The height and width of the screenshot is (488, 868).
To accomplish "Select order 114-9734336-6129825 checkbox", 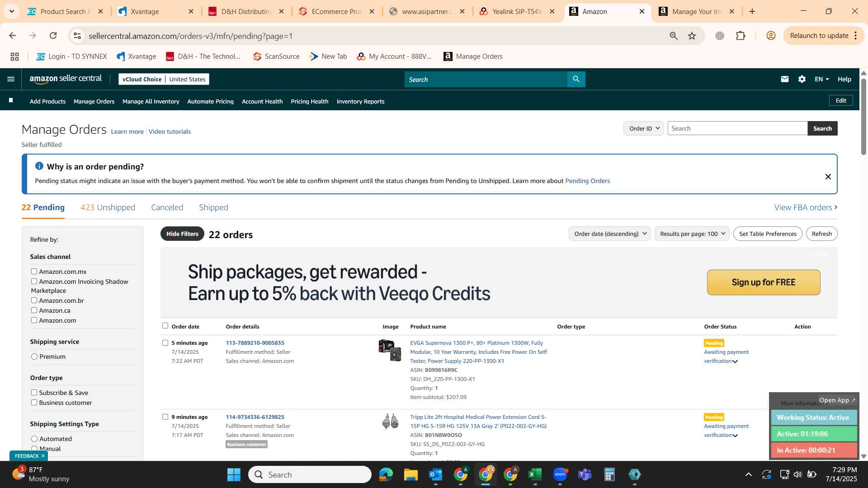I will [165, 417].
